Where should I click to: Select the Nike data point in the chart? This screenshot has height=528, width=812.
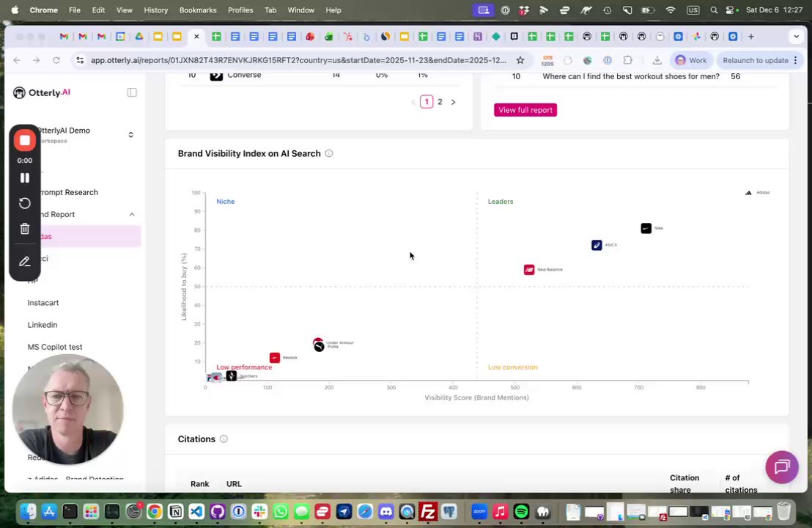tap(646, 229)
